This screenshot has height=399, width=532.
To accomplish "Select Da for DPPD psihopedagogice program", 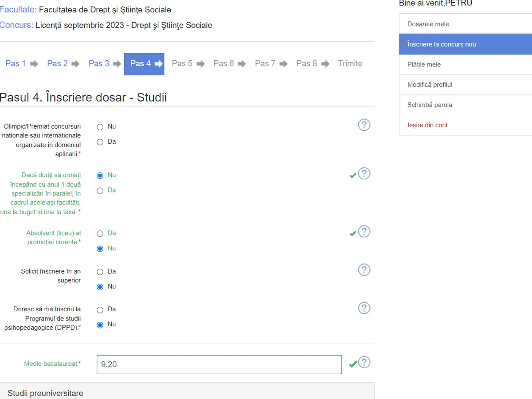I will click(x=100, y=310).
